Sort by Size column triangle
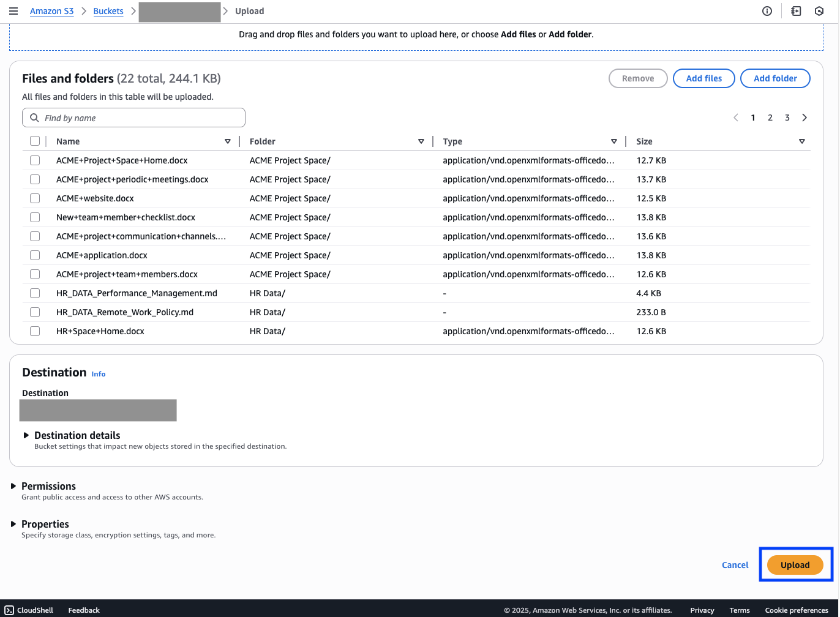This screenshot has width=840, height=617. (x=802, y=141)
